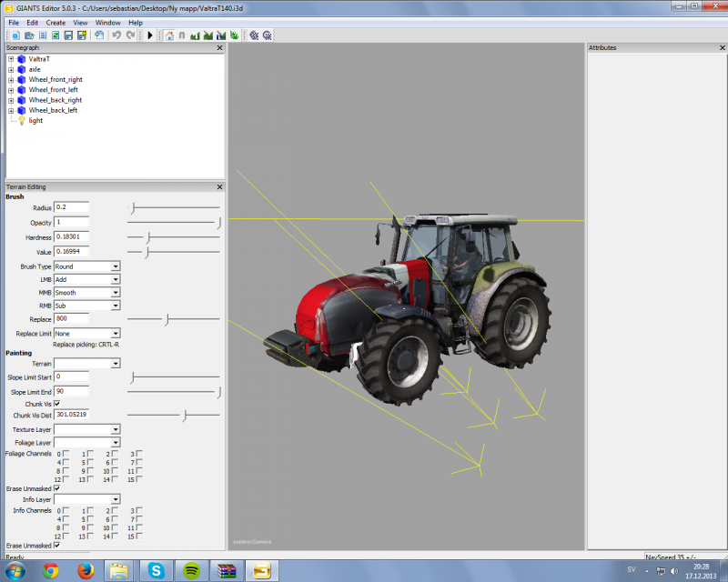Open the File menu
Screen dimensions: 728x582
(14, 23)
